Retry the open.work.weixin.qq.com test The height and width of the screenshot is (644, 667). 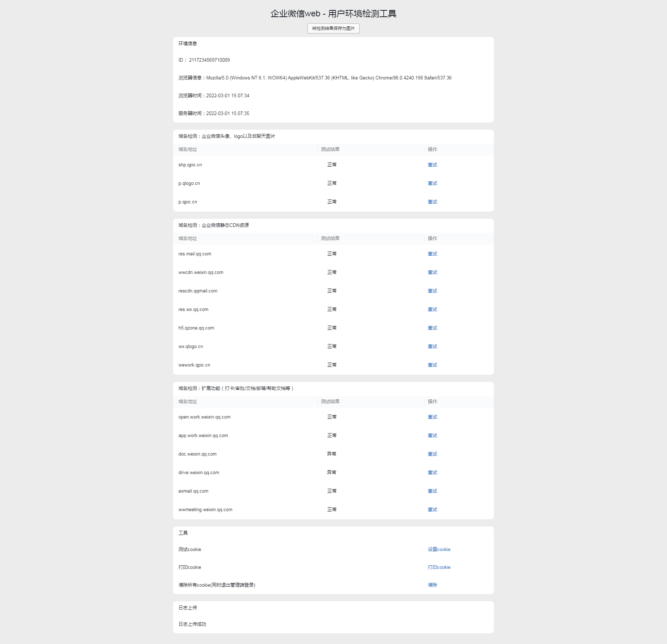click(432, 417)
